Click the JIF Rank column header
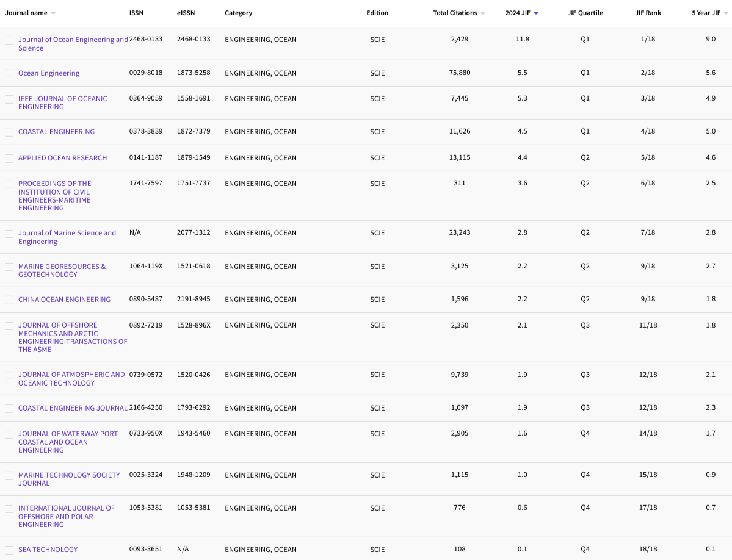Image resolution: width=732 pixels, height=560 pixels. 648,13
